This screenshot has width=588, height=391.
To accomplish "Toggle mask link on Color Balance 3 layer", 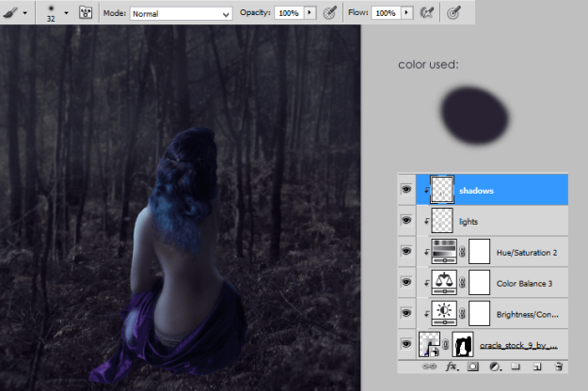I will 462,282.
